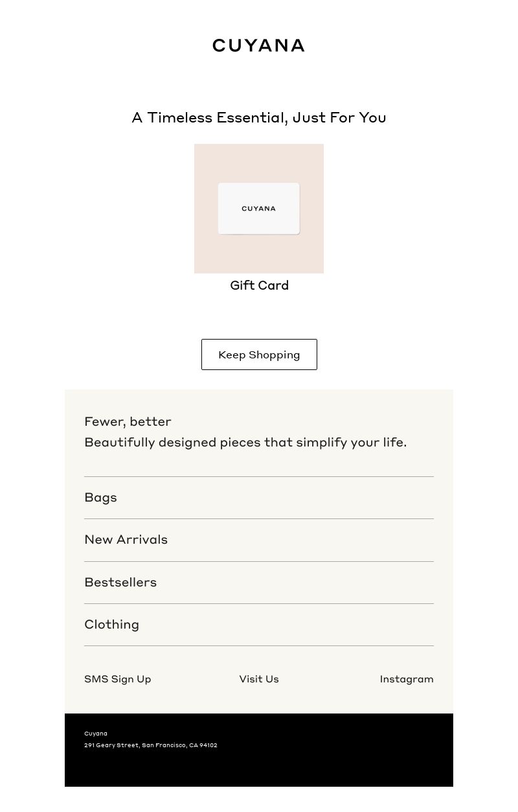Open the Bags category
The height and width of the screenshot is (812, 518).
[259, 498]
